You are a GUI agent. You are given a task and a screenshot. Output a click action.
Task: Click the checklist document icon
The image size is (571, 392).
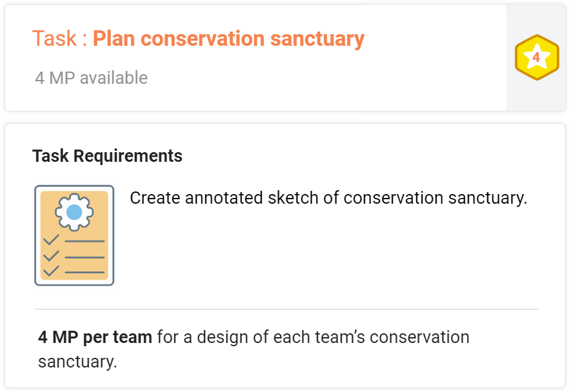(x=74, y=235)
